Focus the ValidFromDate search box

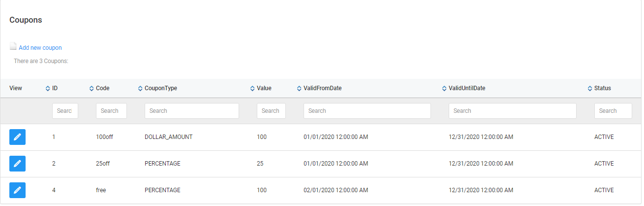tap(367, 111)
